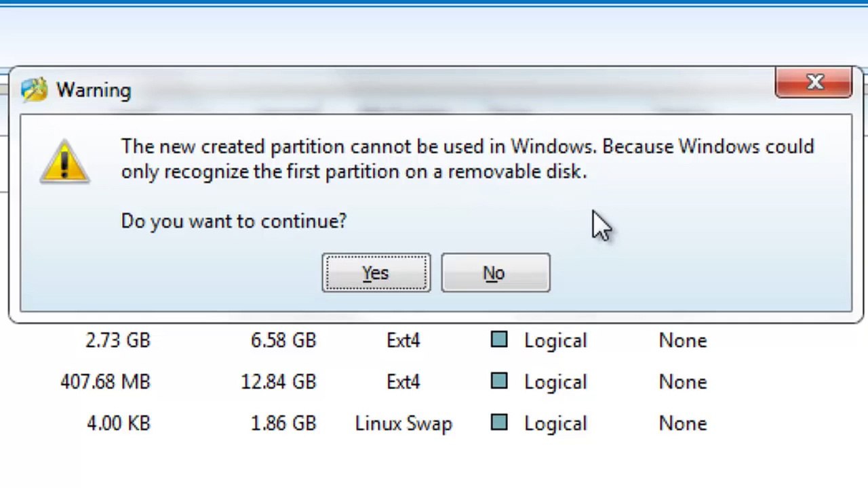The image size is (868, 488).
Task: Select the teal swatch in Linux Swap row
Action: (x=499, y=422)
